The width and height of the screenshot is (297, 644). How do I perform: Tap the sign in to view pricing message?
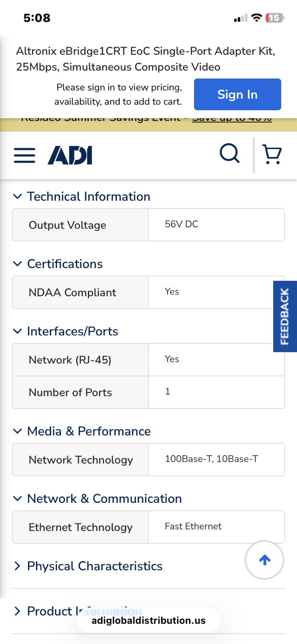119,94
